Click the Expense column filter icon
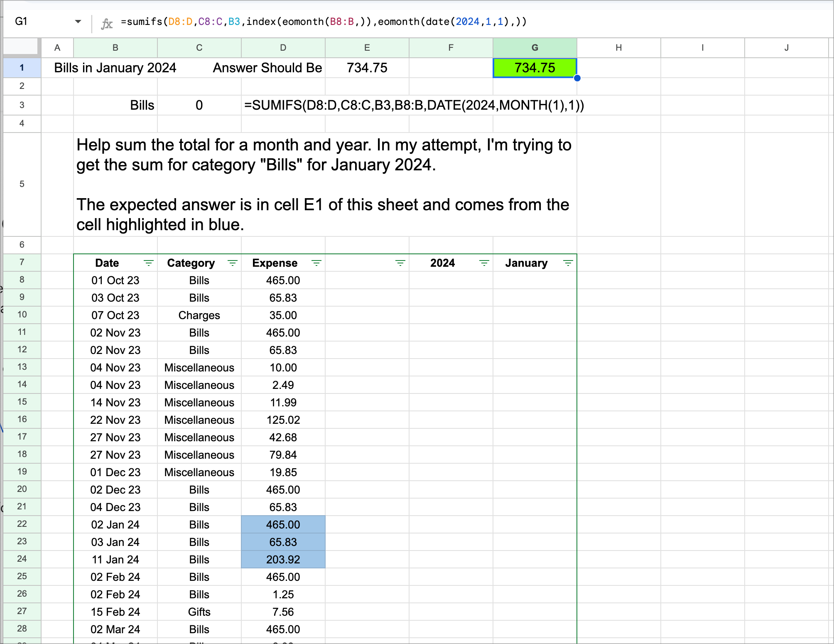Image resolution: width=834 pixels, height=644 pixels. [x=316, y=263]
